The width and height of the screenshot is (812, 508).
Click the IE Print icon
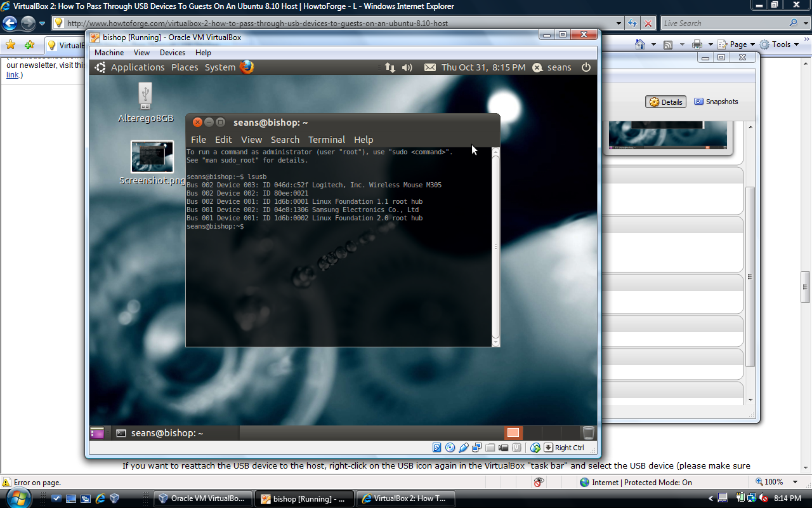697,44
